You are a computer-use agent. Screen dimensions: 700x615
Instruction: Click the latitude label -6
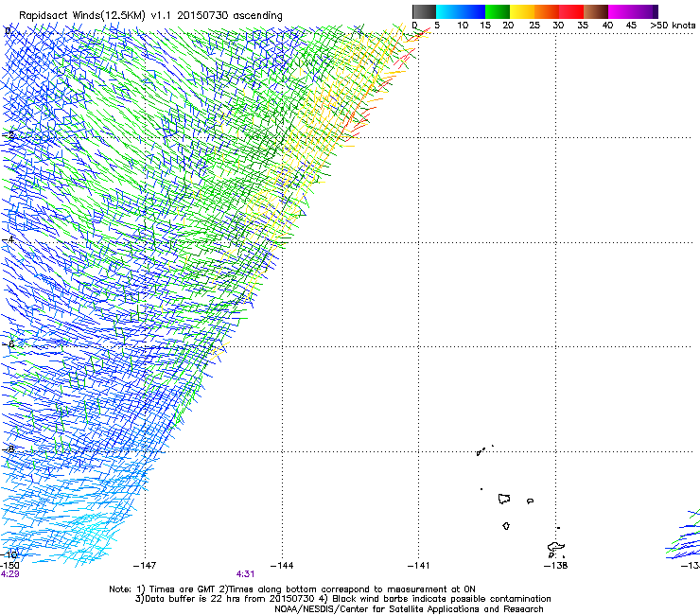[x=8, y=343]
